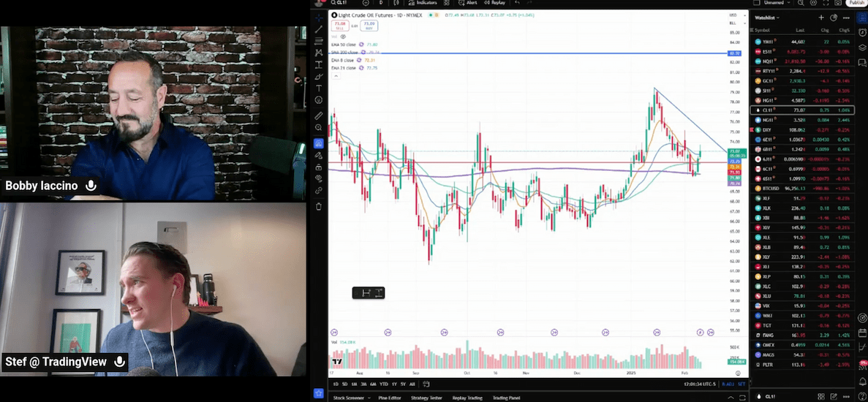This screenshot has width=868, height=402.
Task: Set the chart range to All
Action: (412, 384)
